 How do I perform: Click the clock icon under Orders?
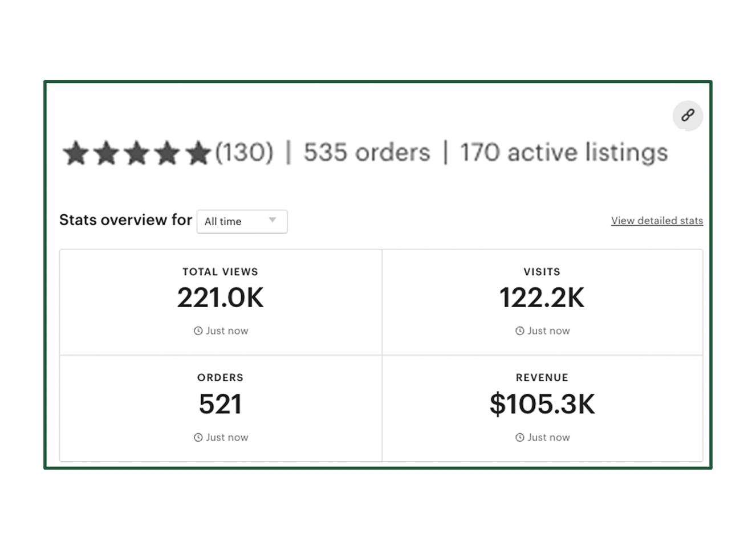pyautogui.click(x=198, y=438)
